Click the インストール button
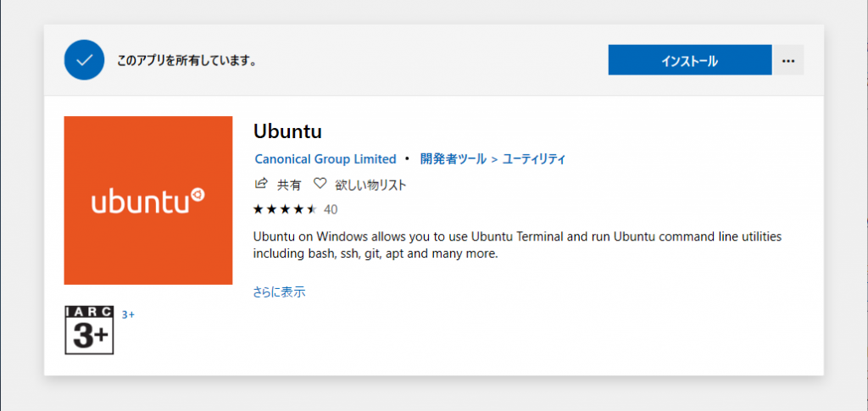868x411 pixels. 690,59
